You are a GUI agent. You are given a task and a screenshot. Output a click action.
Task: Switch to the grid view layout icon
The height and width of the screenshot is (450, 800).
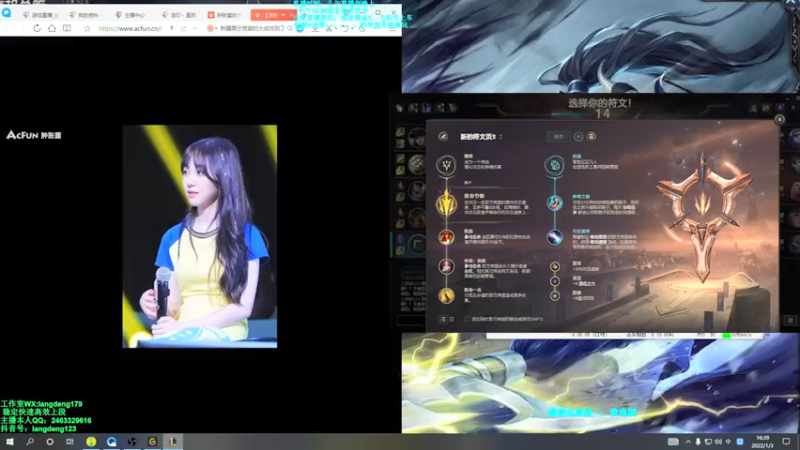(x=452, y=319)
